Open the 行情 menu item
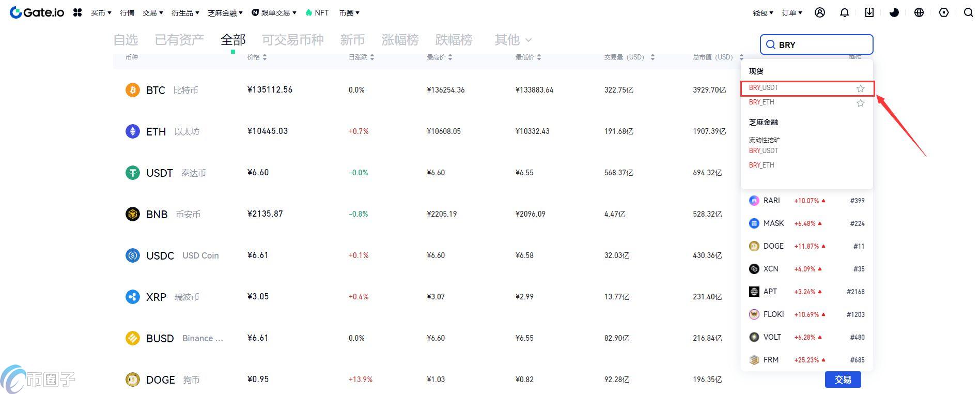 pyautogui.click(x=127, y=12)
